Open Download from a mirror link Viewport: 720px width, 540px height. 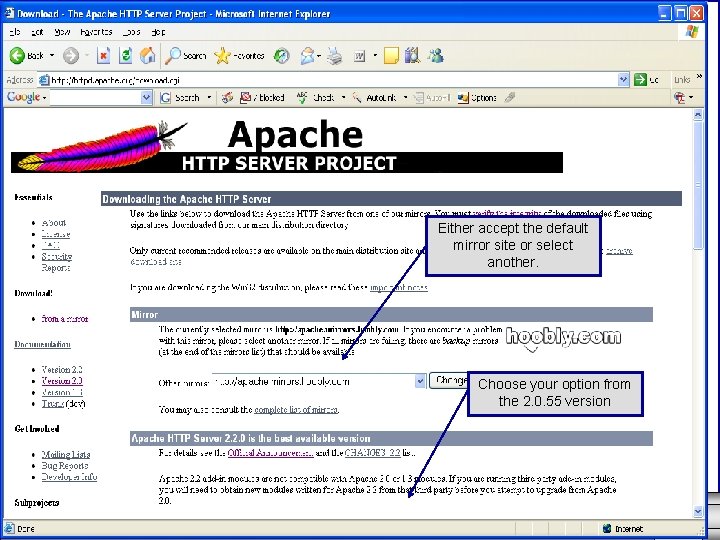[x=64, y=319]
